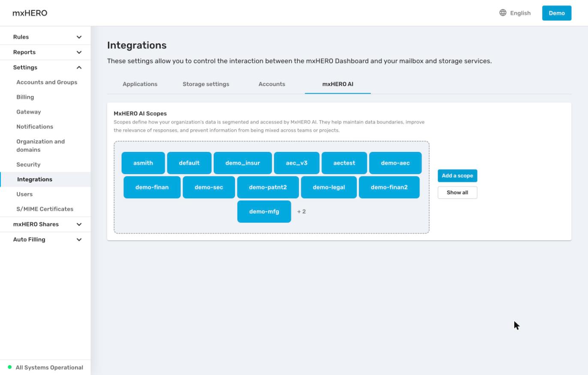Open the demo_insur scope
This screenshot has height=375, width=588.
(243, 163)
